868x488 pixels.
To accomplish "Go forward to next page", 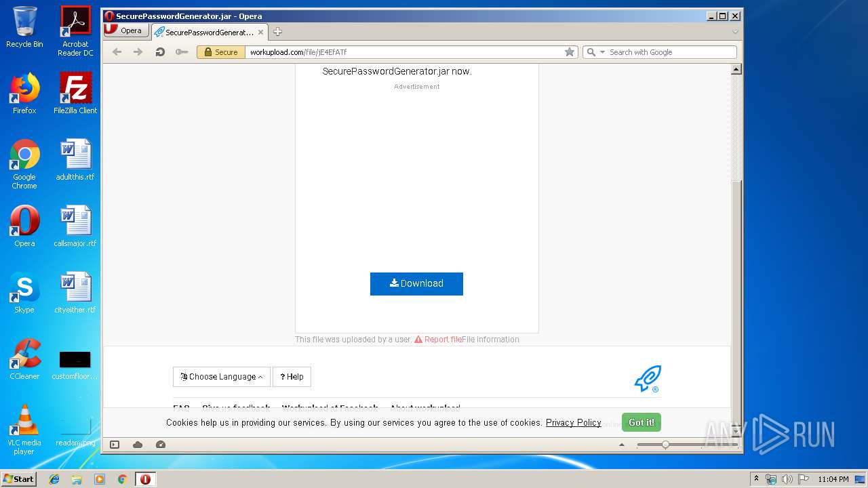I will point(138,52).
